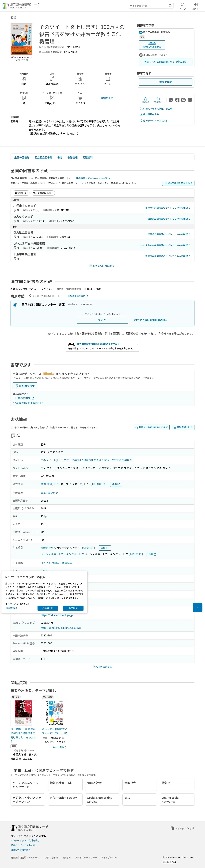Open the すべての資料形態 filter dropdown
The height and width of the screenshot is (868, 205).
point(43,193)
